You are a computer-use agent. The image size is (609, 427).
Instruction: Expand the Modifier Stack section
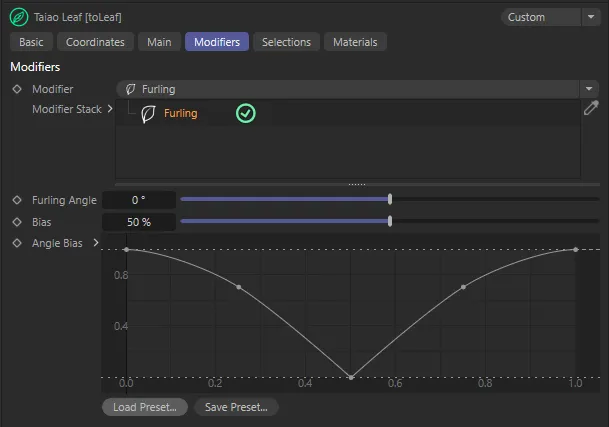pyautogui.click(x=110, y=109)
